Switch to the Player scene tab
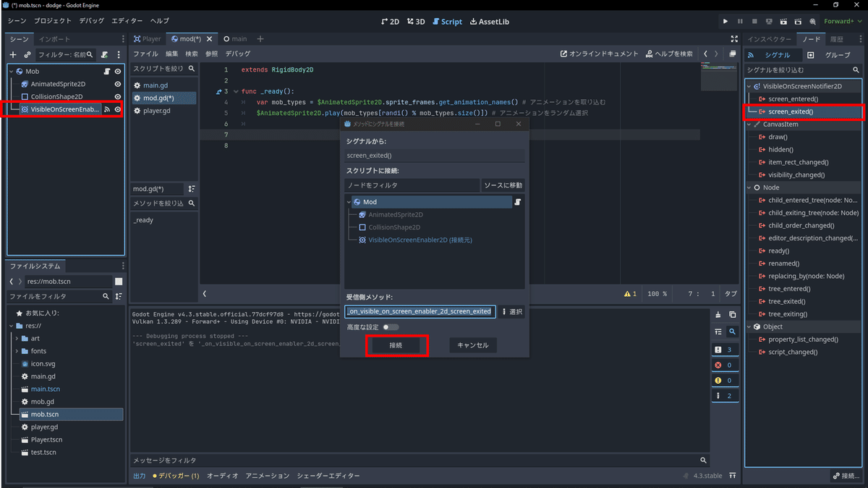The width and height of the screenshot is (868, 488). coord(148,39)
